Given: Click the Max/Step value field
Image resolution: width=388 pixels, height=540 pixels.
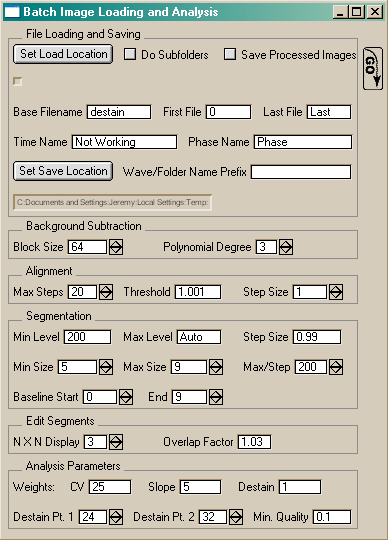Looking at the screenshot, I should [311, 367].
